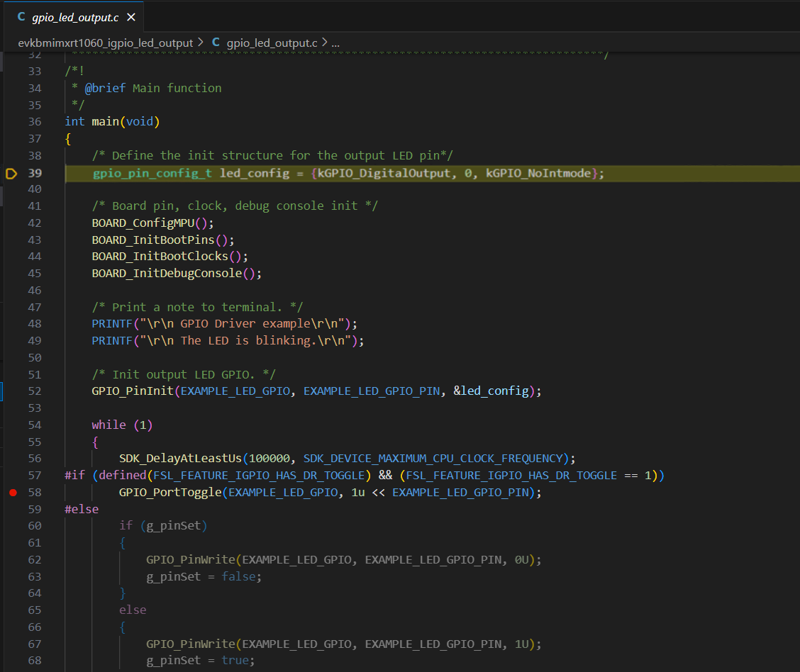Open the evkbmimxrt1060_igpio_led_output breadcrumb entry
Viewport: 800px width, 672px height.
click(106, 43)
